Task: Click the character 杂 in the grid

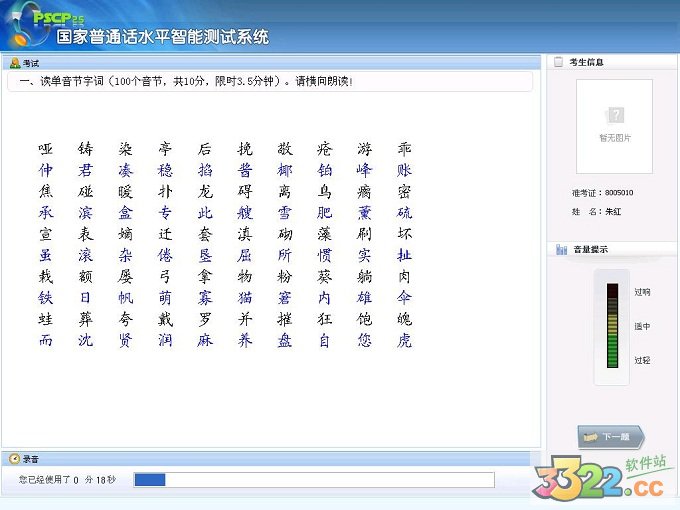Action: click(125, 255)
